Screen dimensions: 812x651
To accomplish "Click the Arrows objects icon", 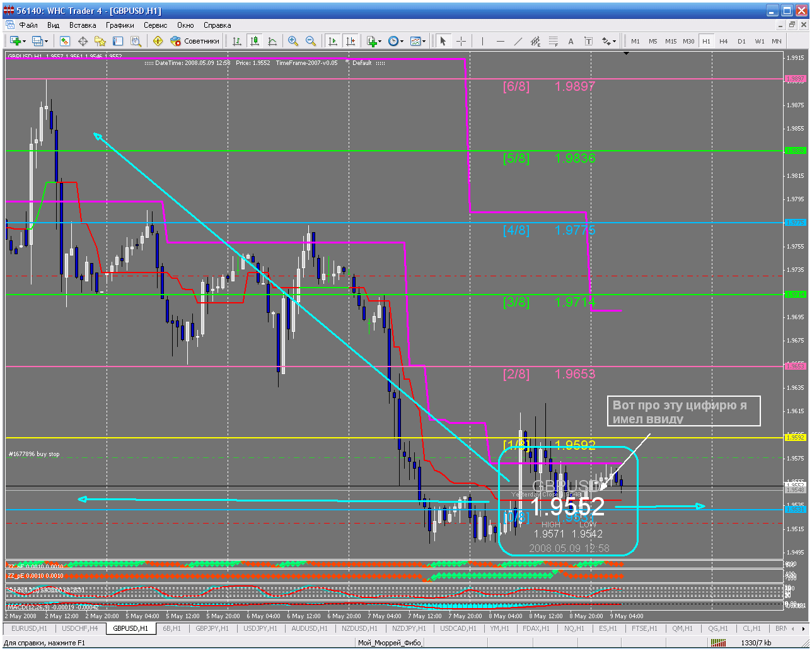I will click(x=606, y=41).
